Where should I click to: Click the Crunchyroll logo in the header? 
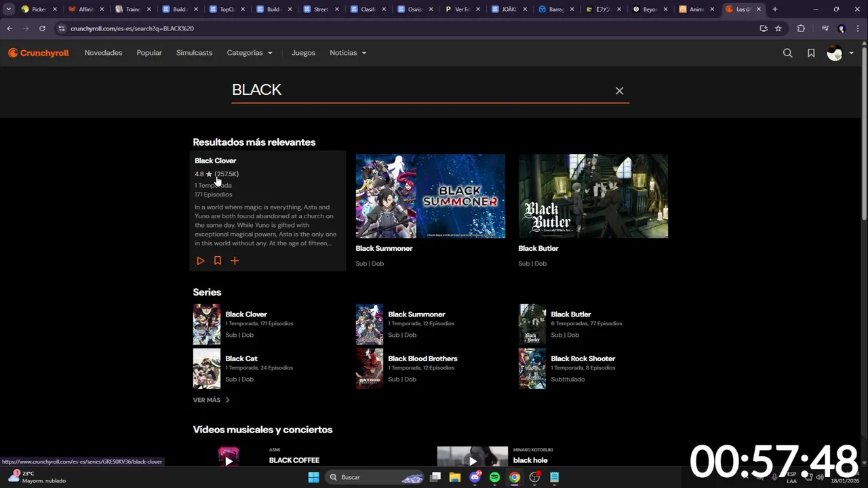point(39,53)
